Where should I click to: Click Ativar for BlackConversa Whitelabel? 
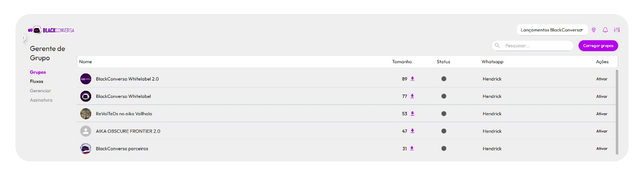pyautogui.click(x=601, y=96)
